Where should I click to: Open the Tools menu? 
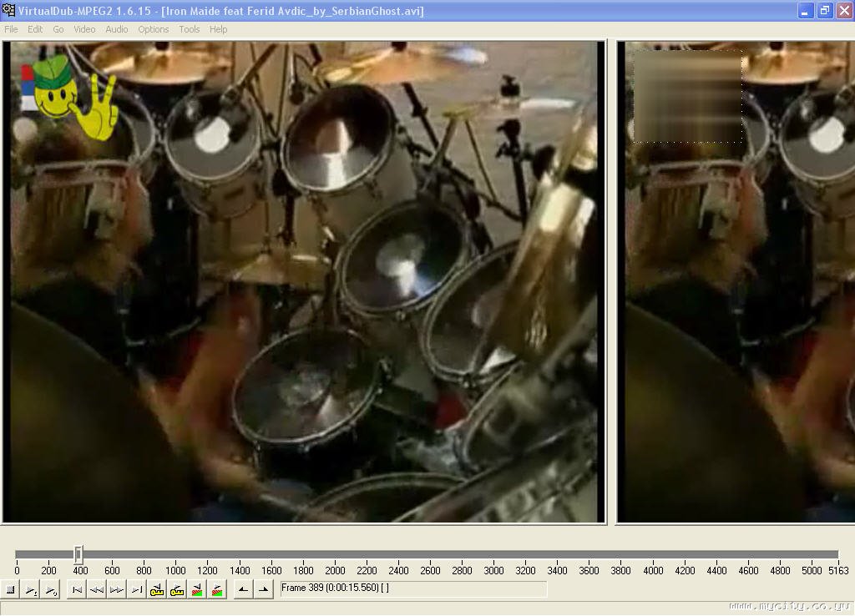click(190, 29)
